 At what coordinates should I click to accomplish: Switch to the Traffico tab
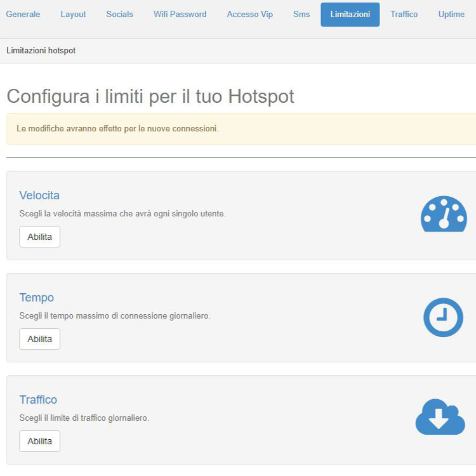[404, 14]
